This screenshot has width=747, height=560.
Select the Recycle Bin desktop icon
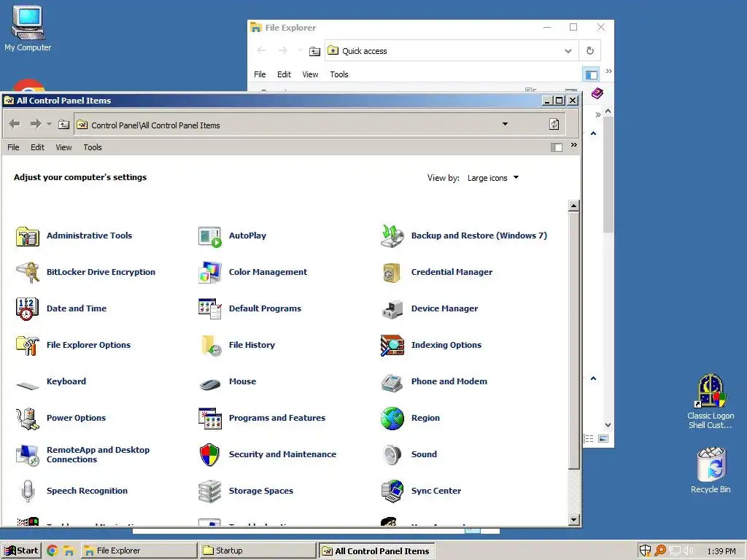[x=711, y=470]
